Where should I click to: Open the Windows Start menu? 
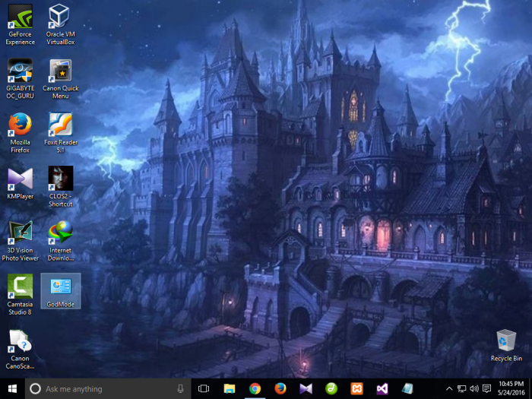[x=12, y=389]
